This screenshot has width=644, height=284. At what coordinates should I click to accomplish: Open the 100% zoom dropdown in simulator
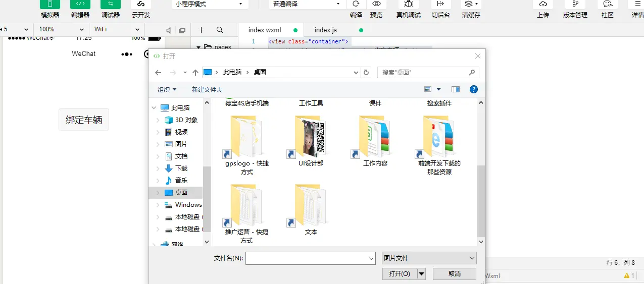62,29
